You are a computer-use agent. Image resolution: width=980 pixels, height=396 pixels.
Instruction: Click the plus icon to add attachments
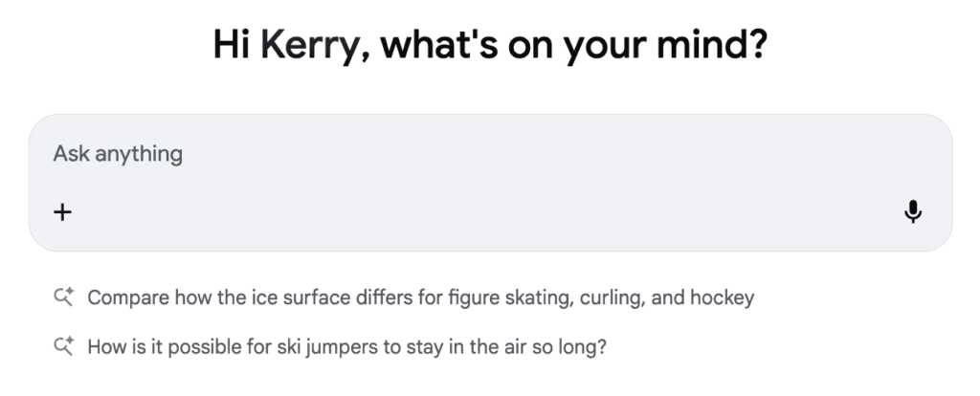(62, 212)
